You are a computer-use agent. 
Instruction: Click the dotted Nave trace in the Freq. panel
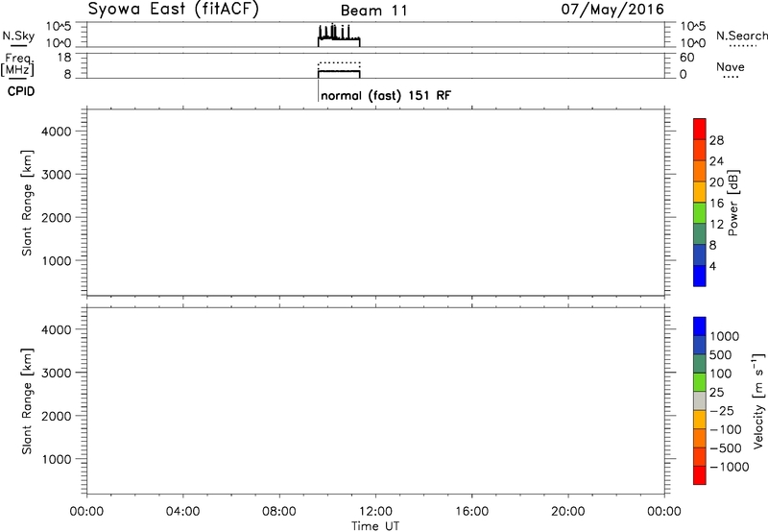click(339, 62)
